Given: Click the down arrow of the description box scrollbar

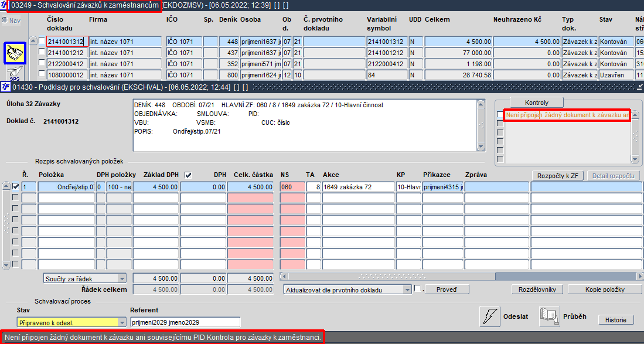Looking at the screenshot, I should click(x=481, y=147).
